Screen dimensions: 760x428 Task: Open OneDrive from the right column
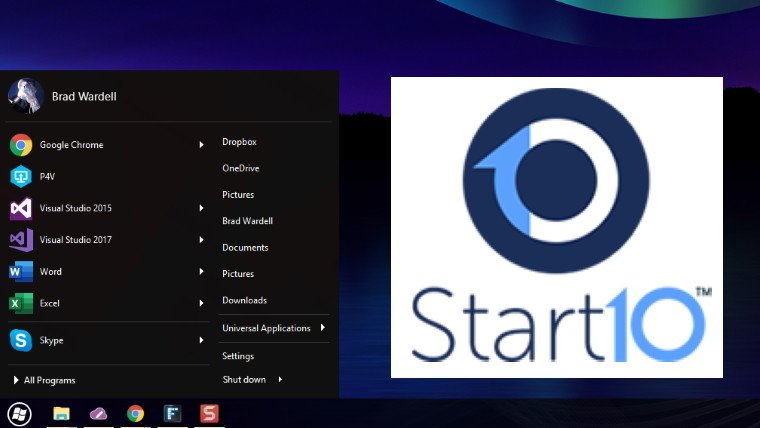pos(241,168)
